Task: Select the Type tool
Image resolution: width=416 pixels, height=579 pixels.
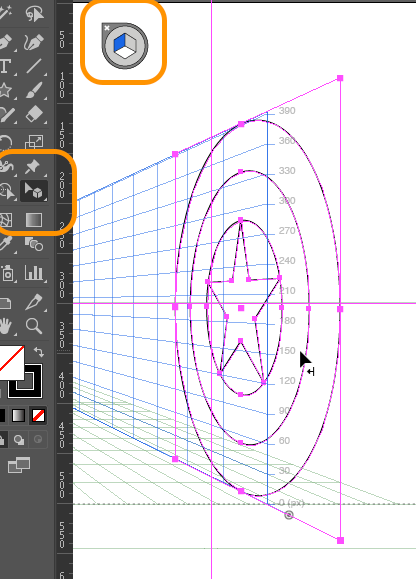Action: point(4,66)
